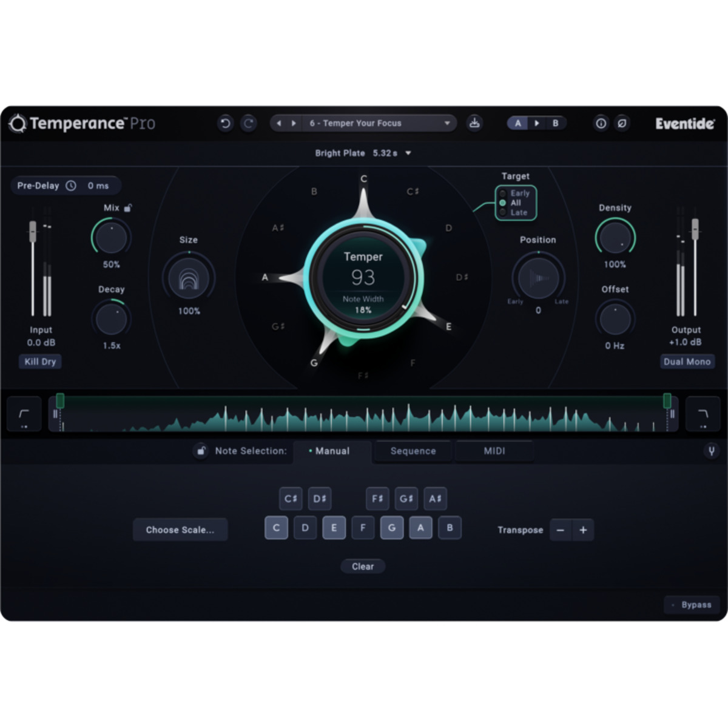Enable the Kill Dry toggle
Viewport: 728px width, 728px height.
coord(40,362)
